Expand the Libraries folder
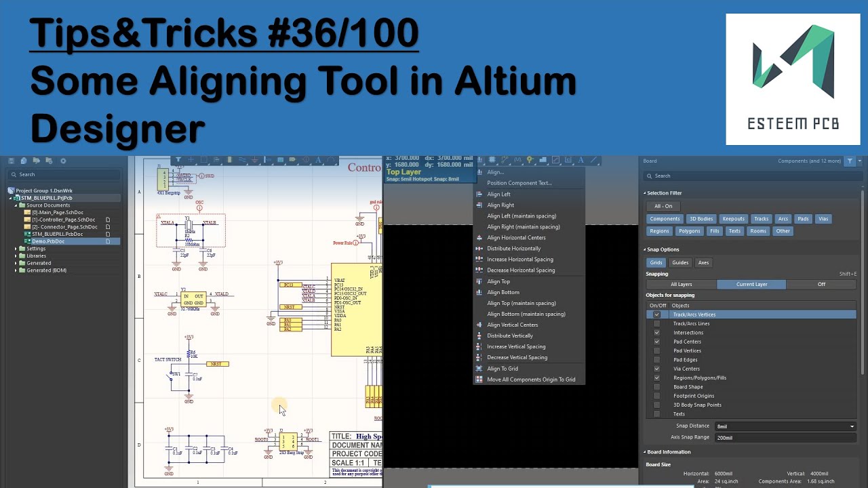This screenshot has width=868, height=488. [x=16, y=256]
